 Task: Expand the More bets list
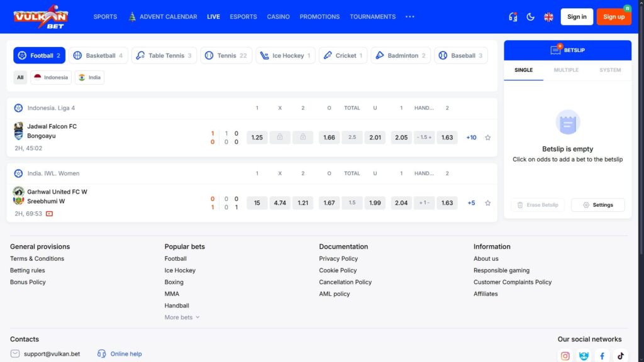click(182, 317)
